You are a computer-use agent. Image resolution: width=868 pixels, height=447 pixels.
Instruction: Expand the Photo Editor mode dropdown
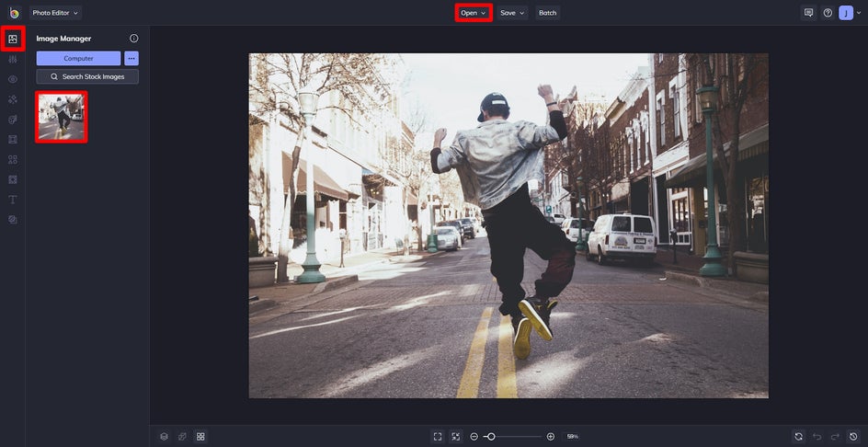[x=55, y=13]
